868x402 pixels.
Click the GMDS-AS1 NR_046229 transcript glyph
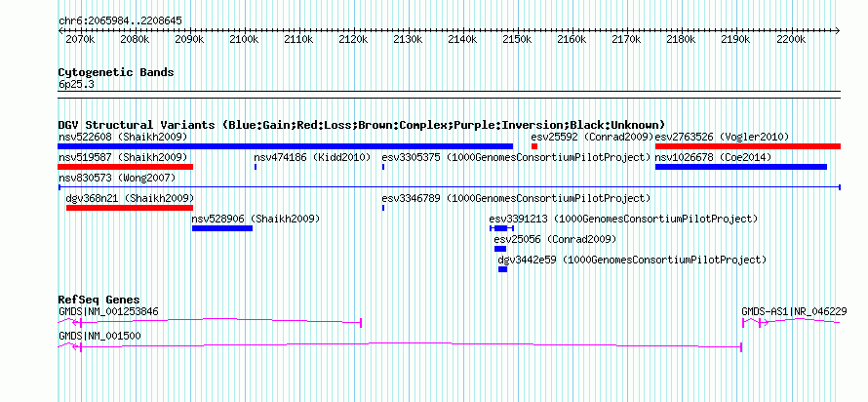pyautogui.click(x=792, y=322)
